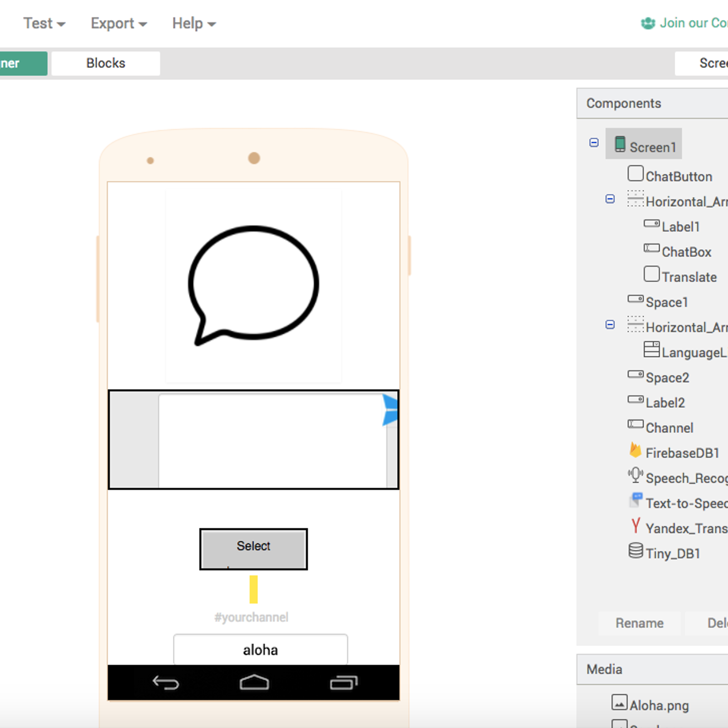
Task: Click the Screen1 phone icon
Action: [620, 144]
